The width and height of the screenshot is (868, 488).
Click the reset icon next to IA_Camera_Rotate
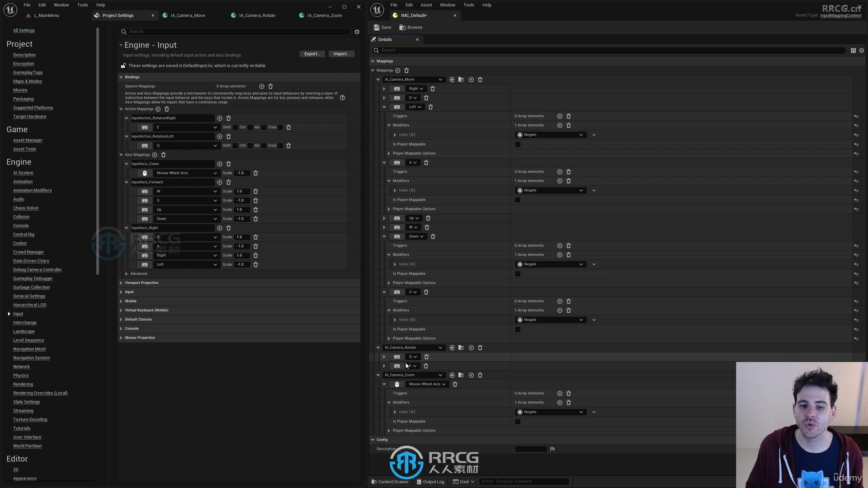coord(452,347)
